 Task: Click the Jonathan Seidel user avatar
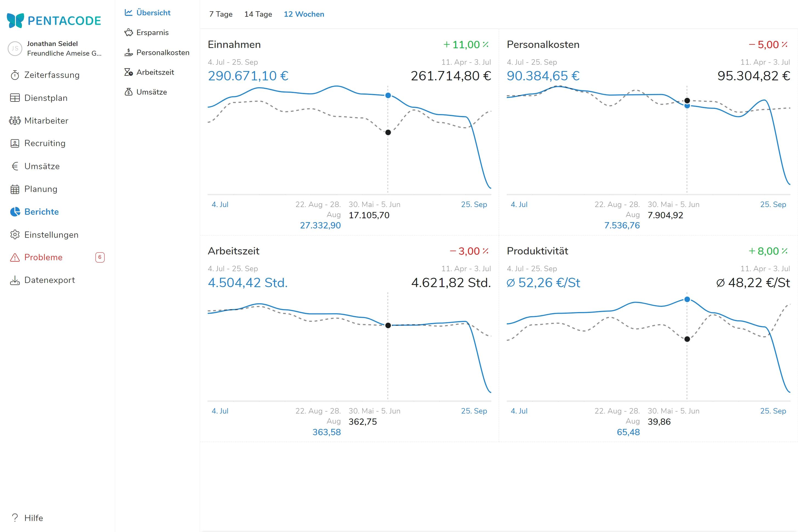(15, 49)
